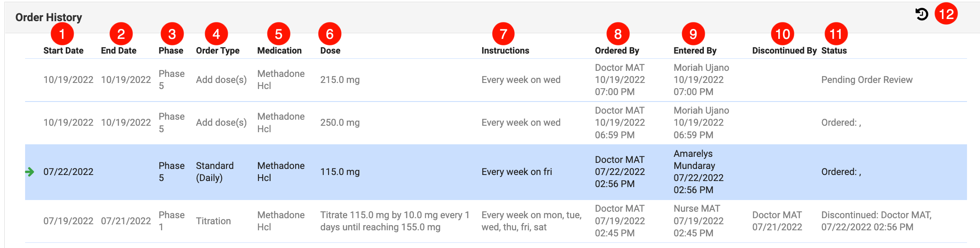Click the Medication column header
980x248 pixels.
(279, 51)
